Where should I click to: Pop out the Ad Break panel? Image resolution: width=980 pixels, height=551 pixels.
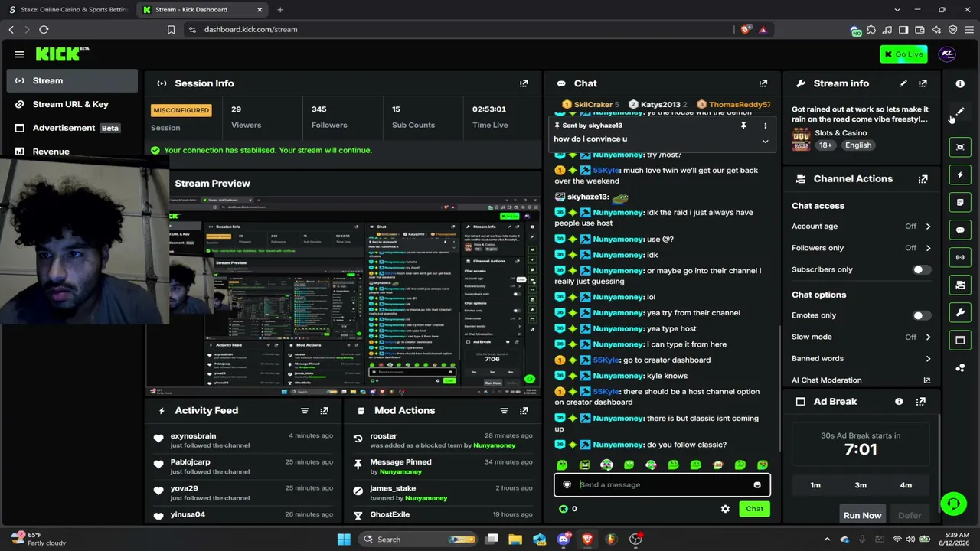(x=920, y=401)
